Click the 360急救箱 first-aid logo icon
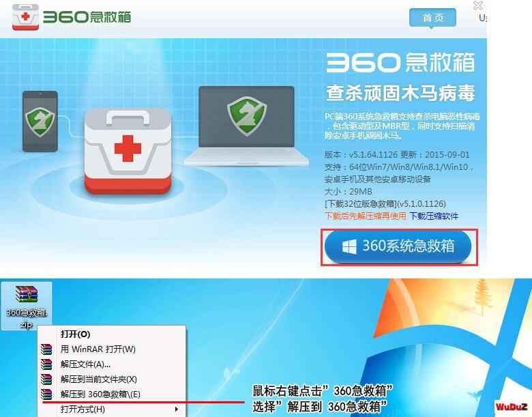Image resolution: width=532 pixels, height=417 pixels. (x=25, y=17)
